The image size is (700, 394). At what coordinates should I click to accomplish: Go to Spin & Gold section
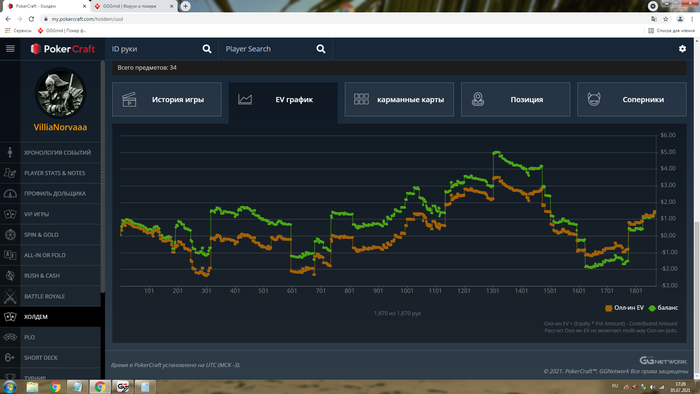pos(50,235)
